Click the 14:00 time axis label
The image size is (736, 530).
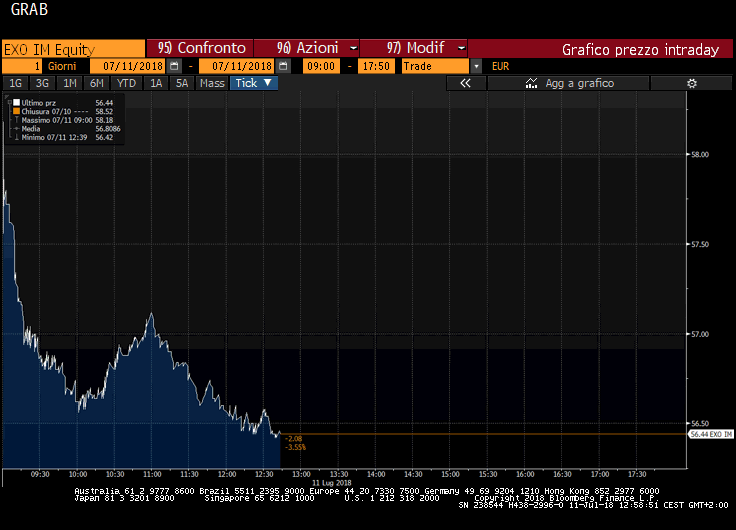coord(376,474)
